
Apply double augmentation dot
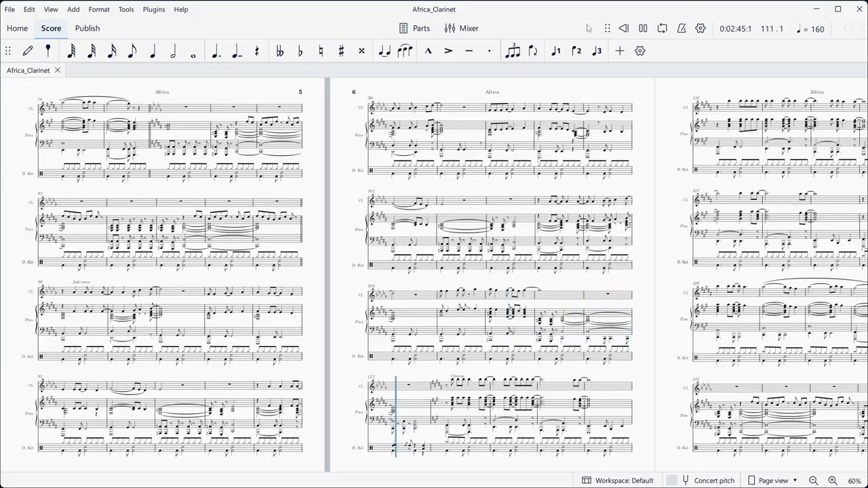237,51
